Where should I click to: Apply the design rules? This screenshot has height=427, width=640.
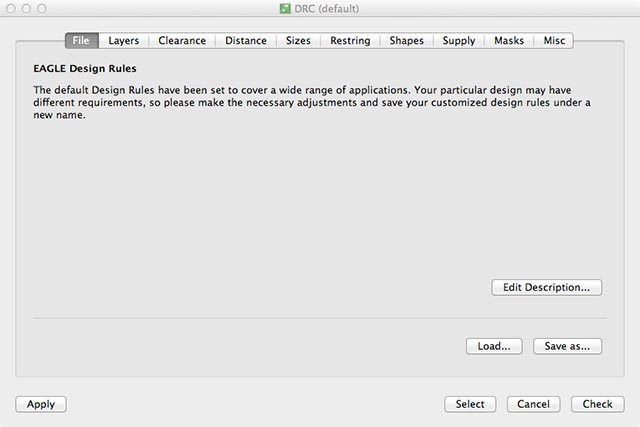41,404
